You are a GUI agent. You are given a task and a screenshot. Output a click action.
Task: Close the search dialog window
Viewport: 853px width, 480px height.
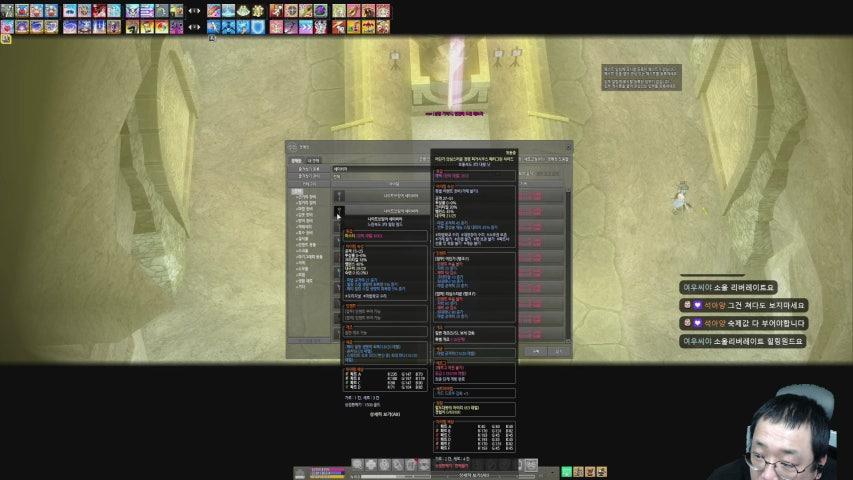pyautogui.click(x=568, y=147)
